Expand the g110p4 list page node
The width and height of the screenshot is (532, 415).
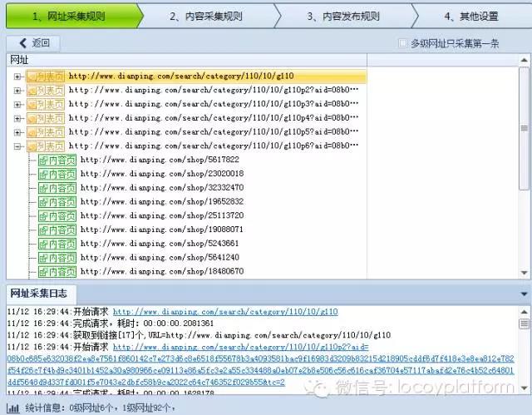pos(17,118)
